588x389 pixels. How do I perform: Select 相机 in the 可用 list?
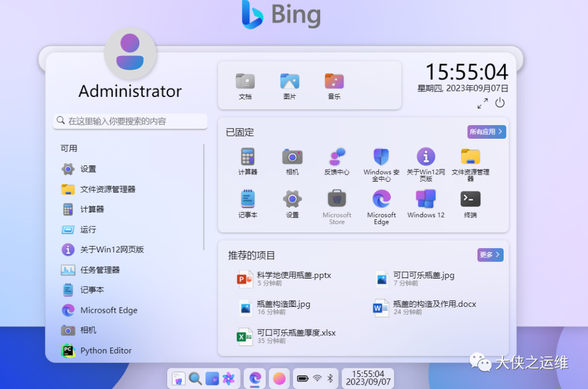coord(130,330)
